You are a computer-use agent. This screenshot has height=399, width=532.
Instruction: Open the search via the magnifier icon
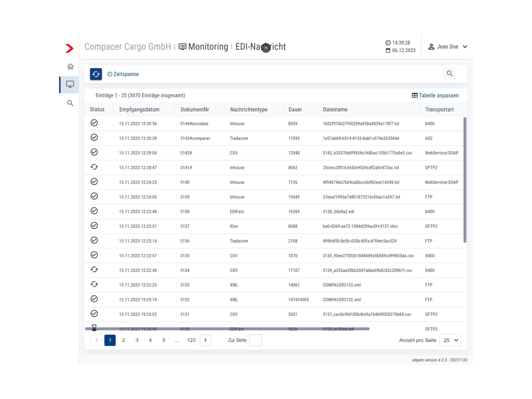click(450, 74)
